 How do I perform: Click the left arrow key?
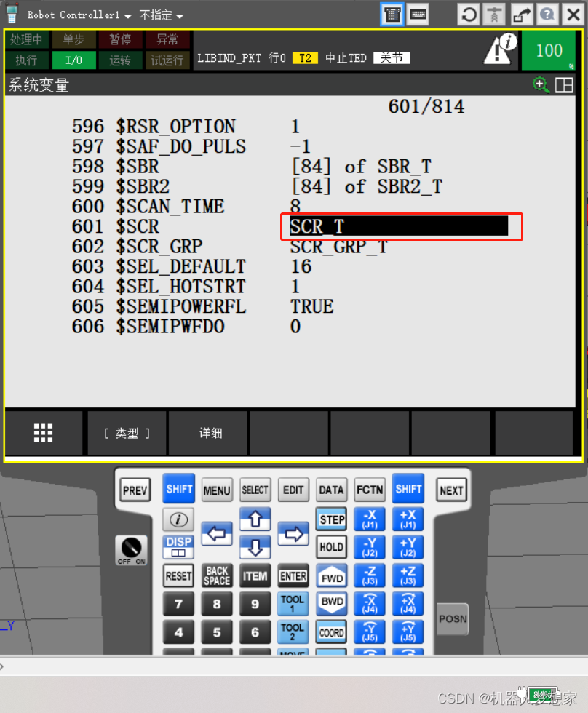(216, 533)
